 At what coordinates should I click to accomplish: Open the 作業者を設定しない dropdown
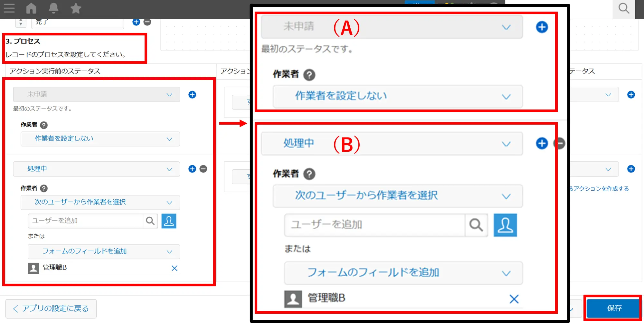[x=100, y=139]
